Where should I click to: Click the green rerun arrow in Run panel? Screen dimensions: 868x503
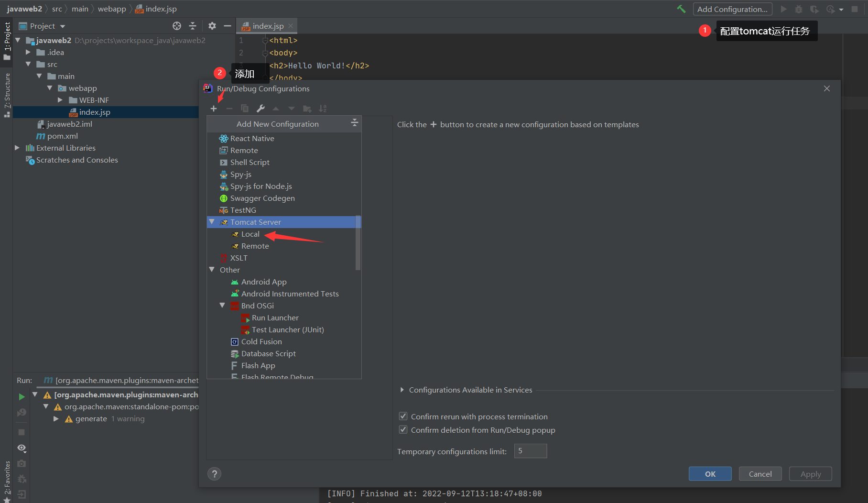pos(22,397)
